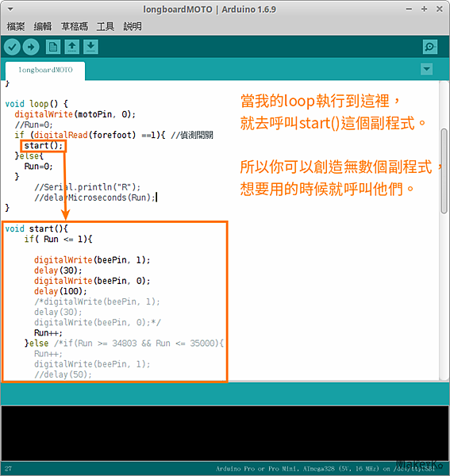Open the Serial Monitor magnifier icon
The height and width of the screenshot is (476, 450).
pyautogui.click(x=430, y=47)
